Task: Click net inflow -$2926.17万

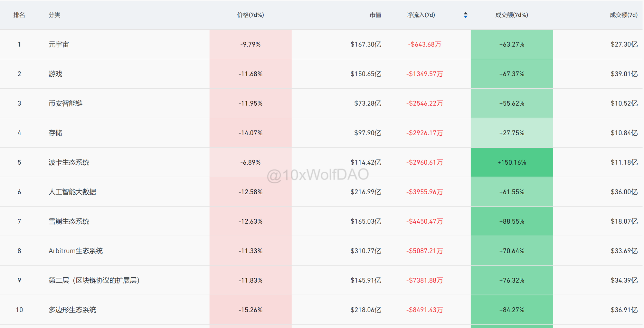Action: 424,133
